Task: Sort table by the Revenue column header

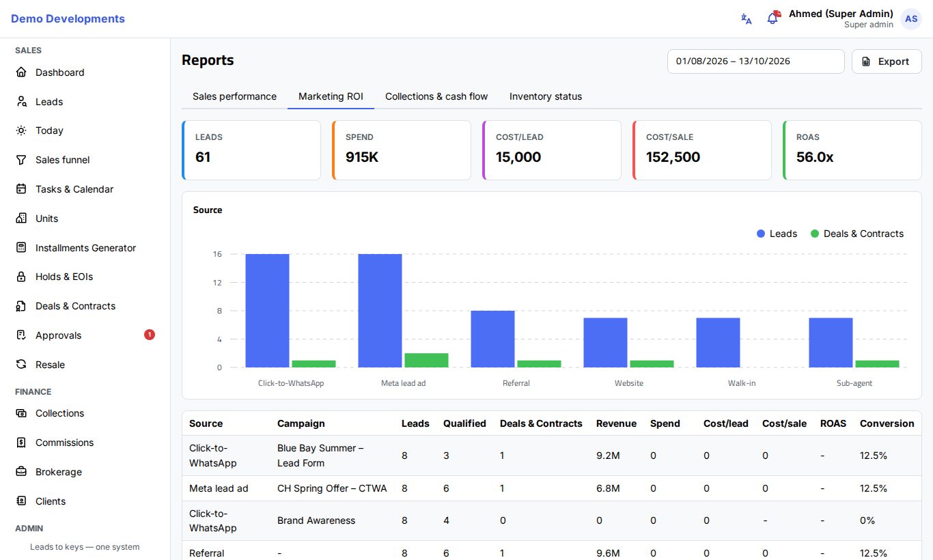Action: click(x=616, y=423)
